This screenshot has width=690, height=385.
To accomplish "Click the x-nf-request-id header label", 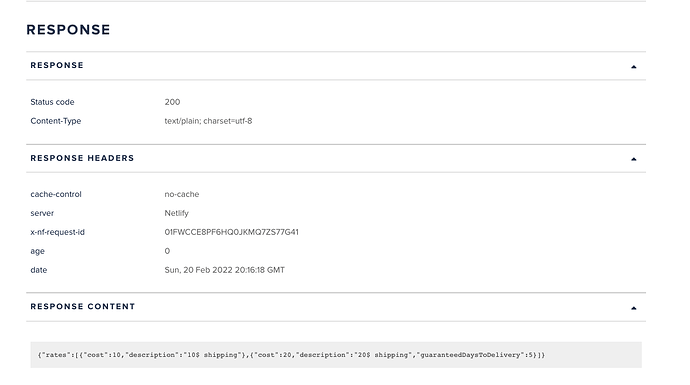I will pos(57,232).
